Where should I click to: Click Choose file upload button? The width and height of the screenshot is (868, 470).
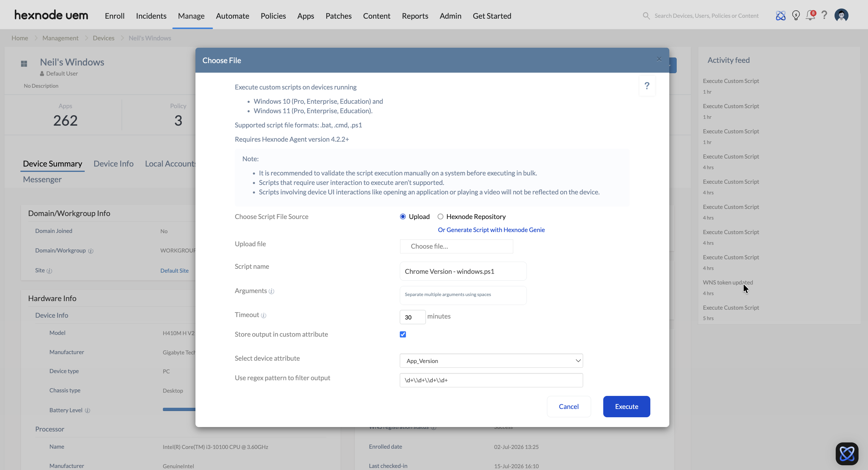tap(456, 247)
